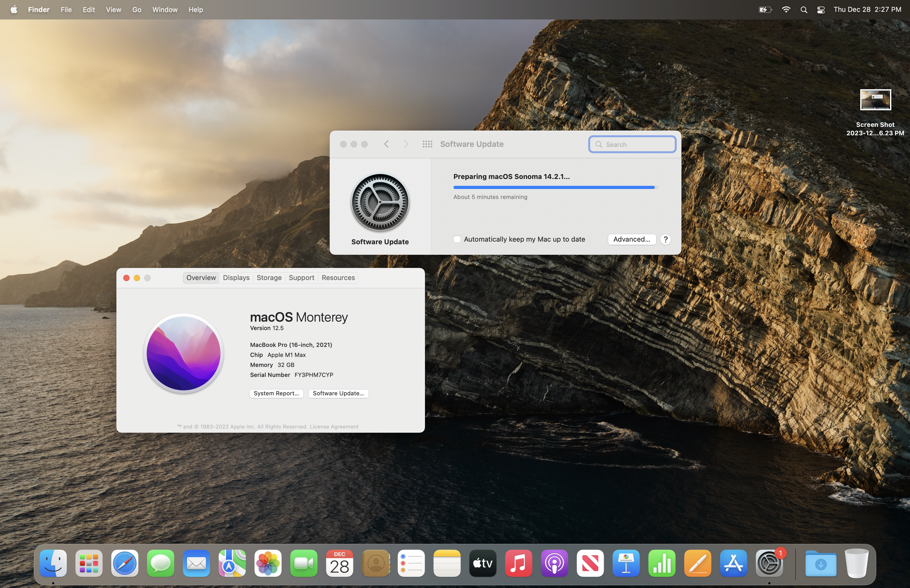Select the Overview tab

[201, 278]
